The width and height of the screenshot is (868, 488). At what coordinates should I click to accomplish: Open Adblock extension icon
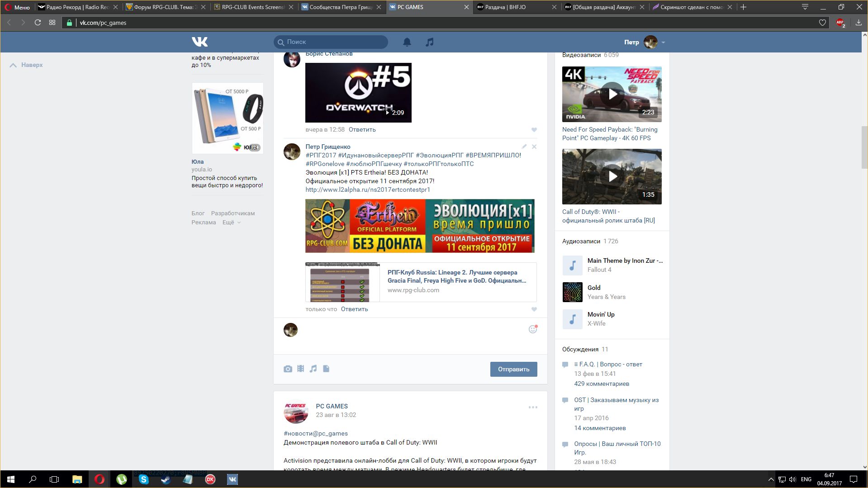pos(840,23)
